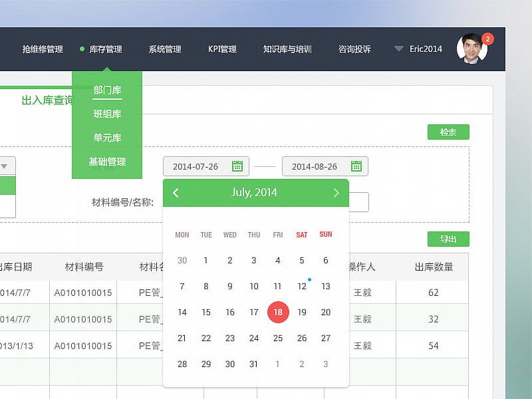Pick July 15 in calendar
This screenshot has width=532, height=399.
click(x=206, y=312)
